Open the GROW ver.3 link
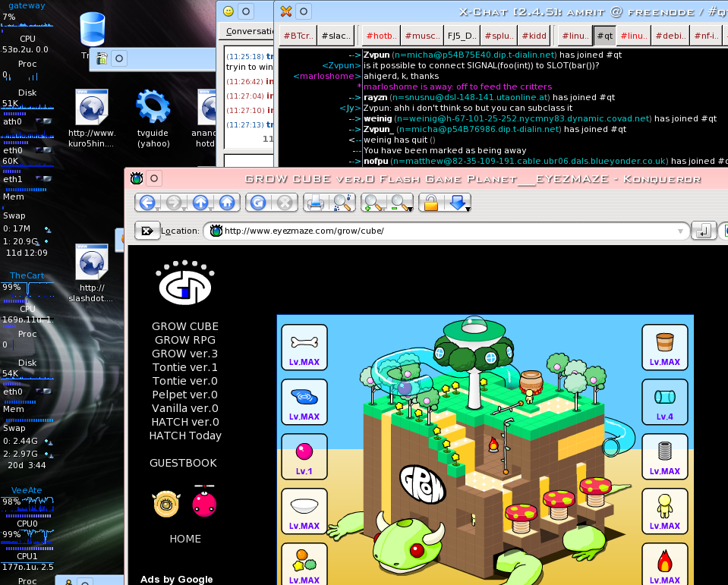 [184, 354]
